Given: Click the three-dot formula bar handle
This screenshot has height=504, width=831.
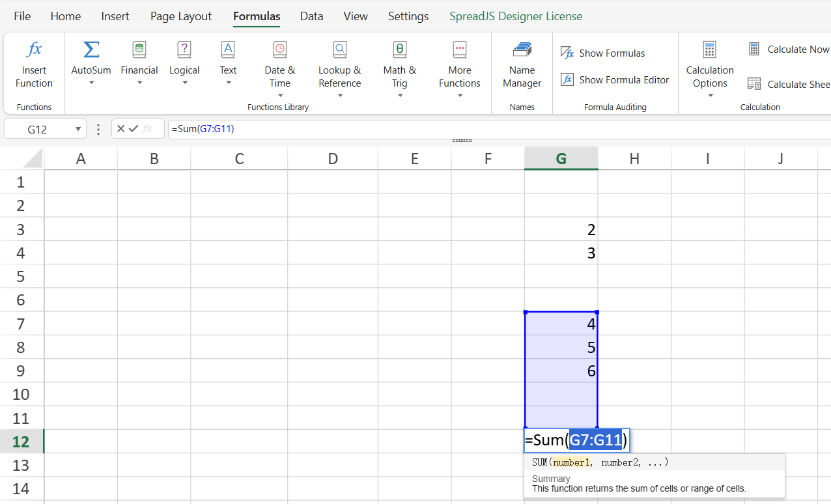Looking at the screenshot, I should coord(98,129).
